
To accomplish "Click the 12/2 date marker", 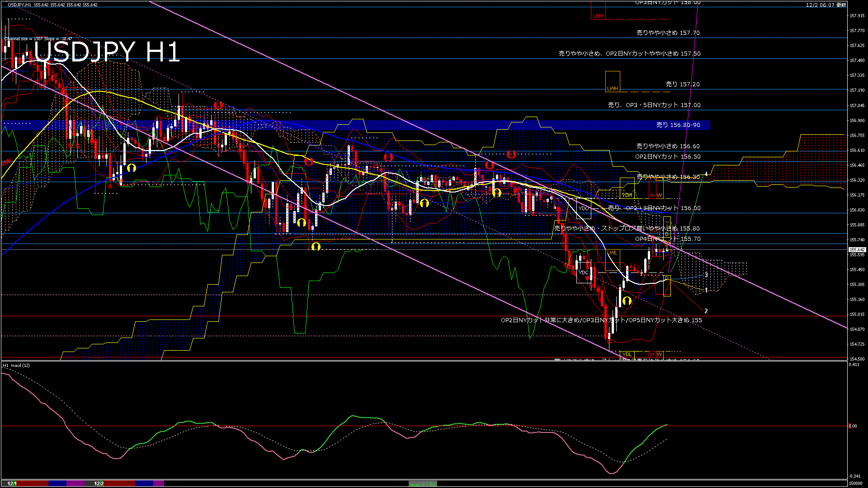I will [x=99, y=483].
